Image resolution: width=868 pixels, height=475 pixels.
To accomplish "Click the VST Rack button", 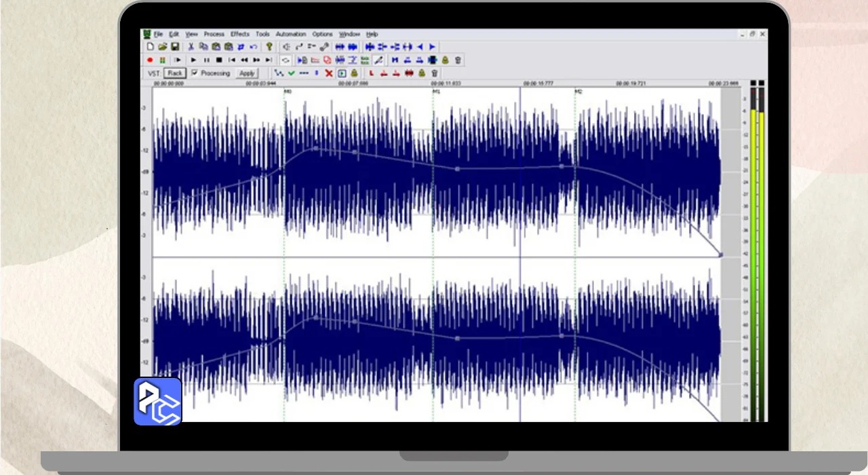I will [175, 73].
